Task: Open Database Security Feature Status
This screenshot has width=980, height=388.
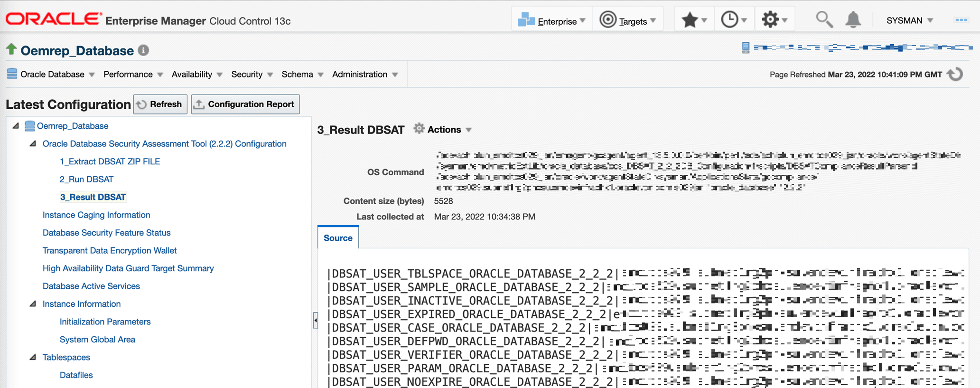Action: [106, 233]
